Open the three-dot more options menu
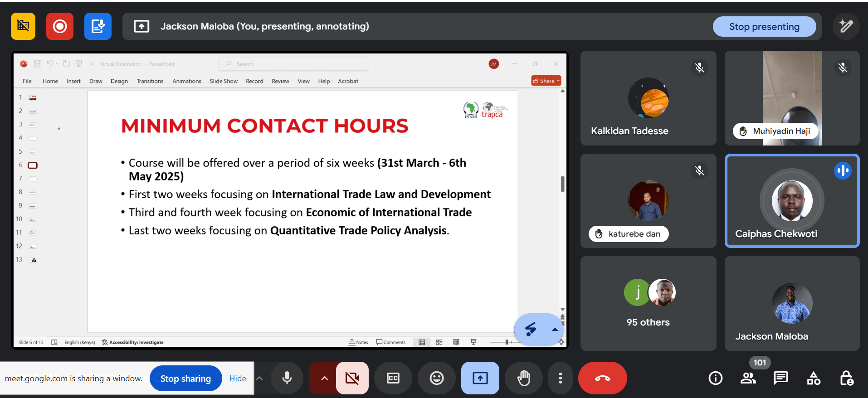 click(x=561, y=378)
